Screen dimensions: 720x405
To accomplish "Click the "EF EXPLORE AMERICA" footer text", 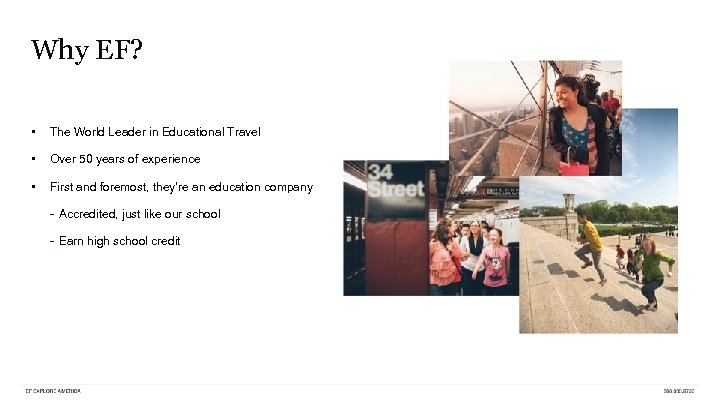I will (53, 390).
